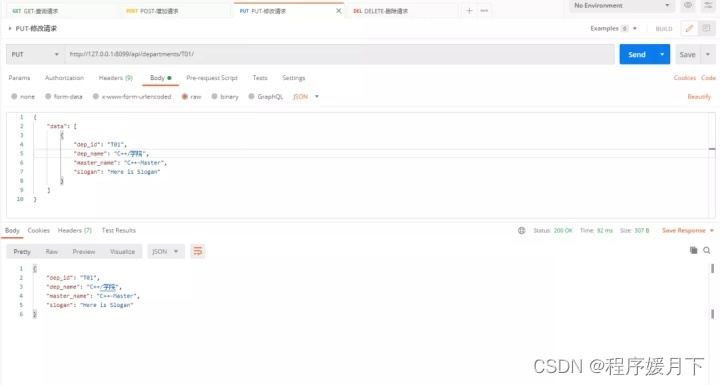Image resolution: width=720 pixels, height=385 pixels.
Task: Select x-www-form-urlencoded body type
Action: coord(132,96)
